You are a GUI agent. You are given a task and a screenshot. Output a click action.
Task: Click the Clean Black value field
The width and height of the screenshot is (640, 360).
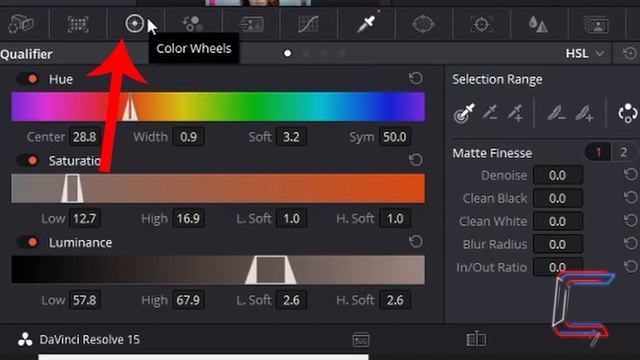pyautogui.click(x=558, y=198)
